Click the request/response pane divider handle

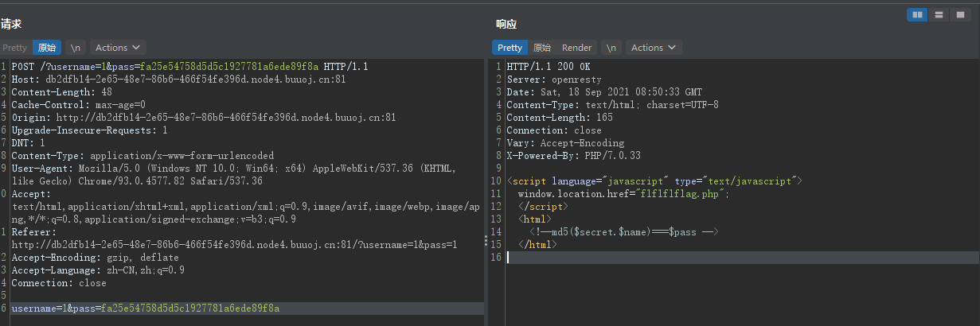coord(486,239)
